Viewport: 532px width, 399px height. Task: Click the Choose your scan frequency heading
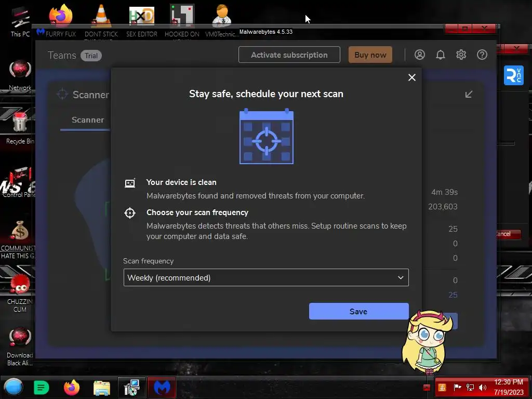pos(197,212)
